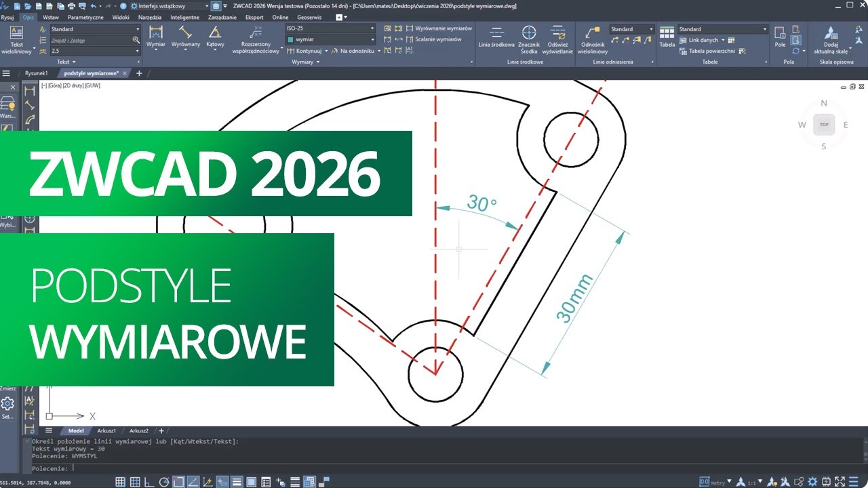This screenshot has height=488, width=868.
Task: Open the text height 2.5 dropdown
Action: [x=95, y=51]
